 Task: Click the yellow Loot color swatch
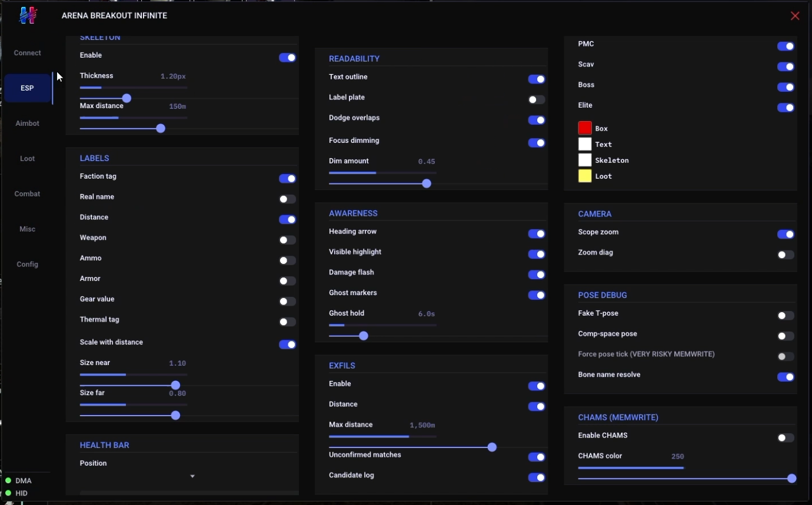click(585, 176)
